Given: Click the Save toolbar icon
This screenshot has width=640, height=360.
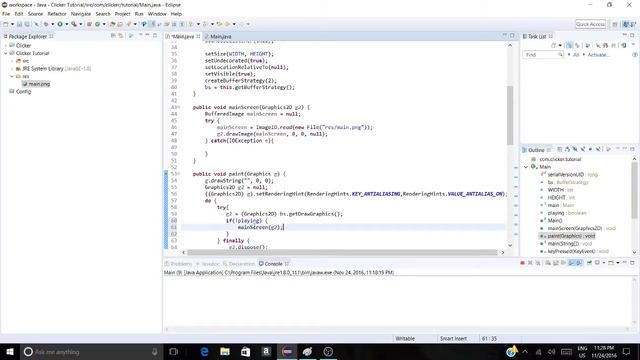Looking at the screenshot, I should 19,24.
